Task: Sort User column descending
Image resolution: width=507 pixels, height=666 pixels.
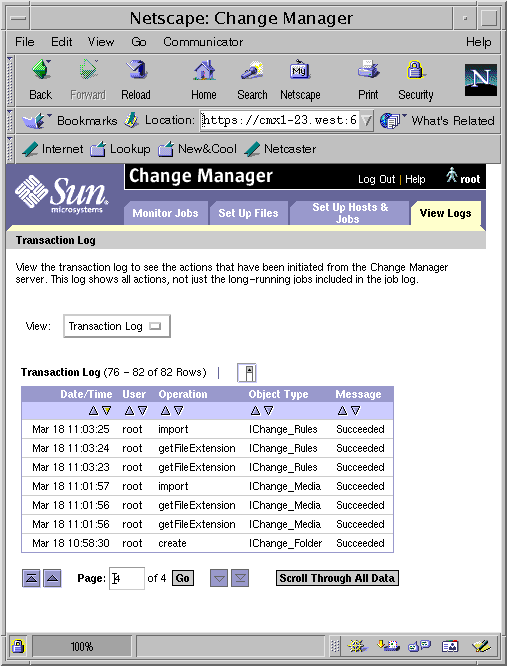Action: [x=143, y=411]
